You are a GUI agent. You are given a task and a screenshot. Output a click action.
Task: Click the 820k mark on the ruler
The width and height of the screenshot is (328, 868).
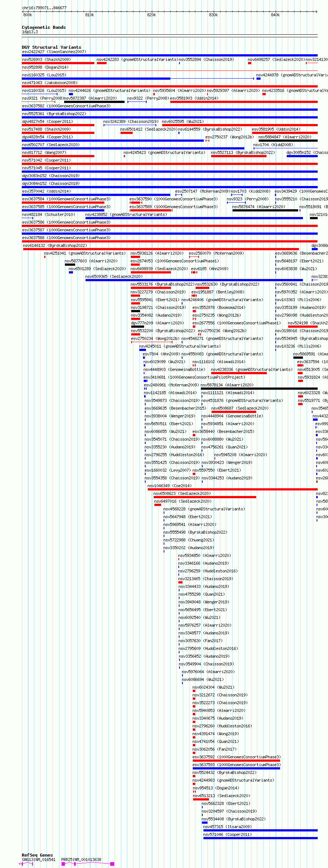click(x=151, y=15)
